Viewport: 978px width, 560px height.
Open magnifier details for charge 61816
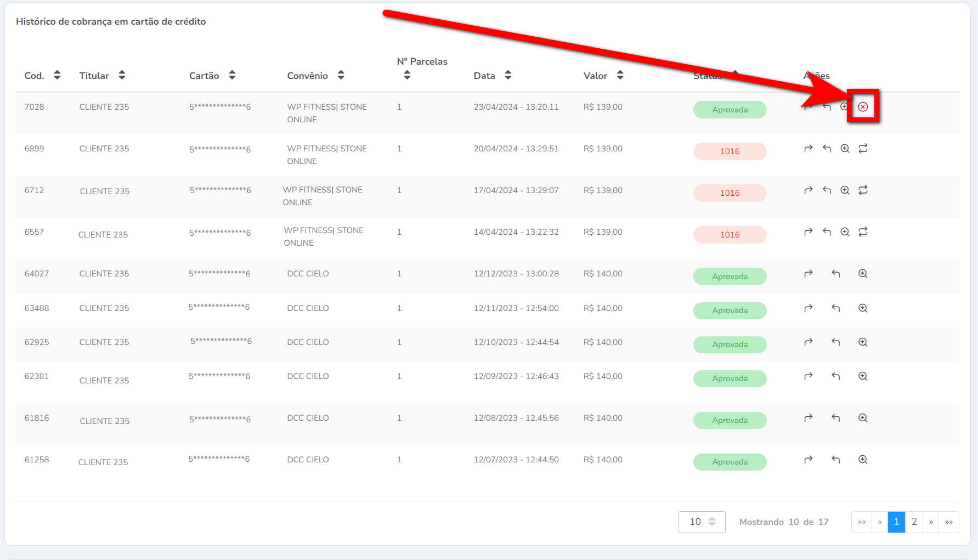[x=863, y=418]
